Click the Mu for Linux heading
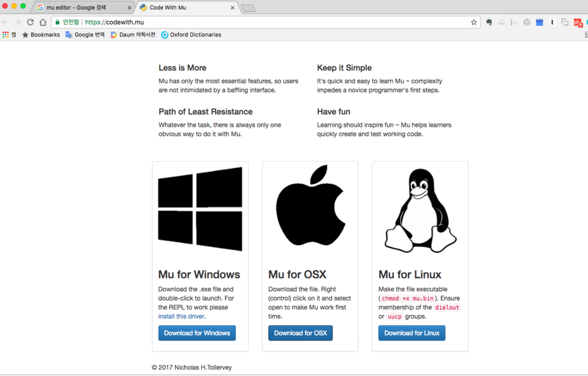This screenshot has height=376, width=588. (x=410, y=274)
